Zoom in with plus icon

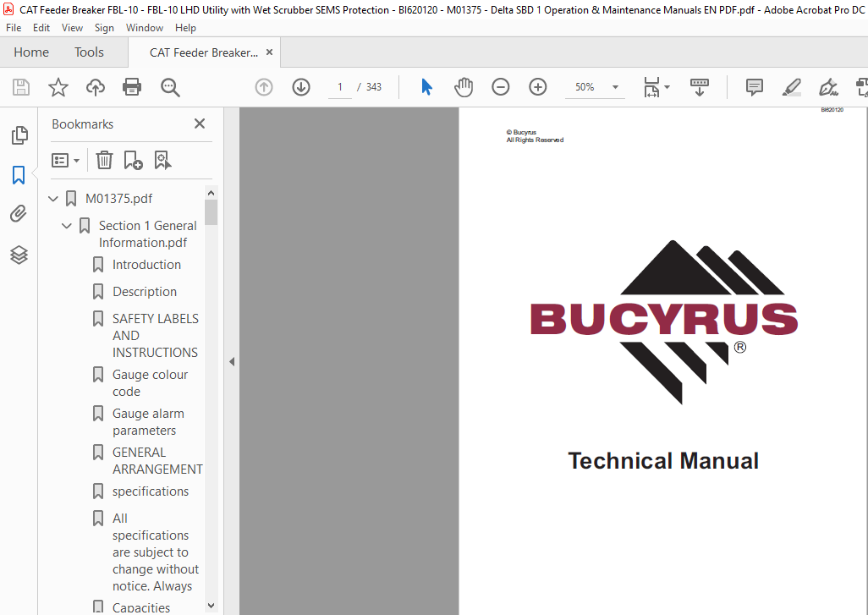pos(537,87)
